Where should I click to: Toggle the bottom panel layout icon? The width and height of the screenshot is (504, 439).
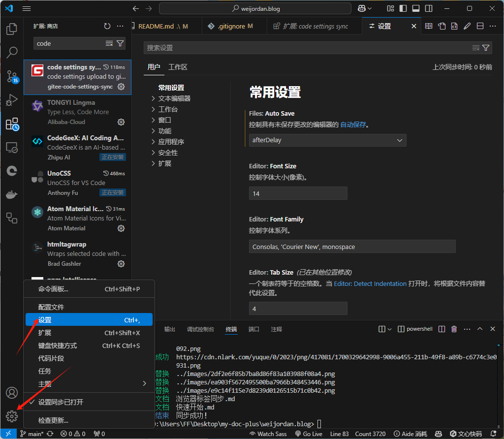[416, 9]
